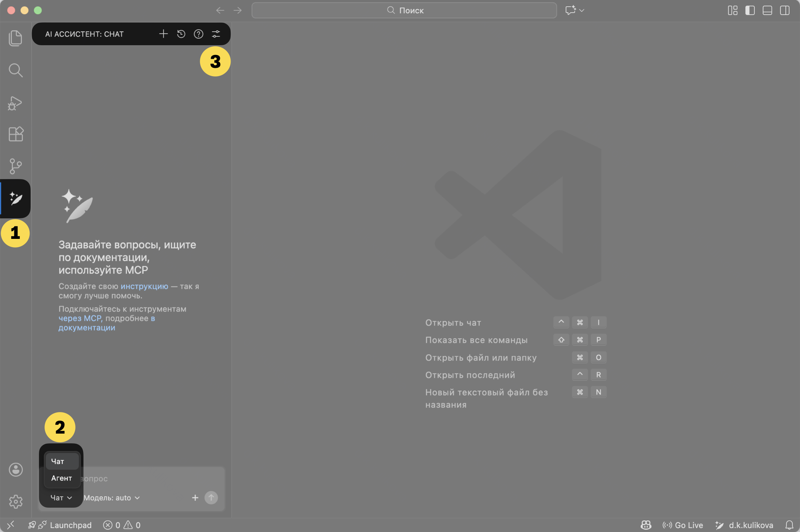The width and height of the screenshot is (800, 532).
Task: Open the Модель: auto dropdown
Action: pos(112,498)
